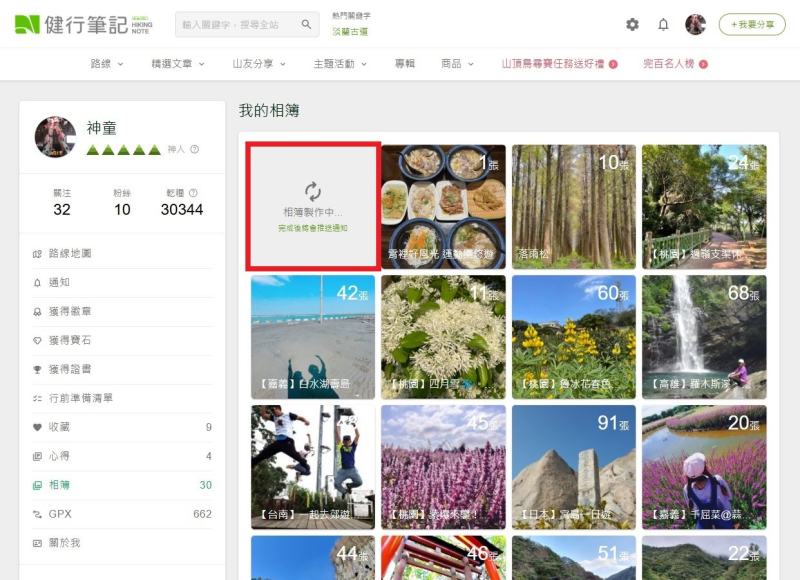800x580 pixels.
Task: Expand the 山友分享 dropdown menu
Action: click(x=259, y=64)
